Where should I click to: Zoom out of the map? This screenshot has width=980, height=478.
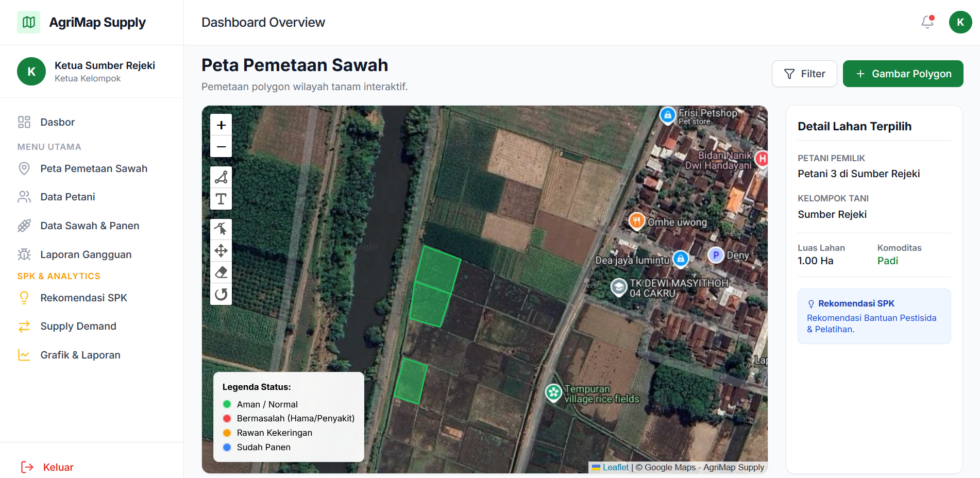(x=221, y=147)
